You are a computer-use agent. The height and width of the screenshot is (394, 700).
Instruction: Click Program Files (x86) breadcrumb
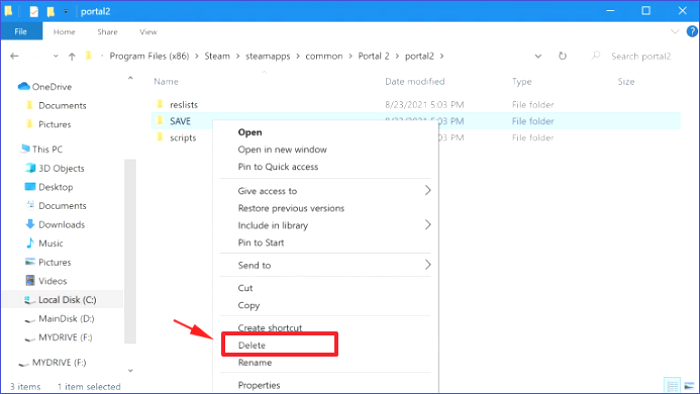pos(149,56)
